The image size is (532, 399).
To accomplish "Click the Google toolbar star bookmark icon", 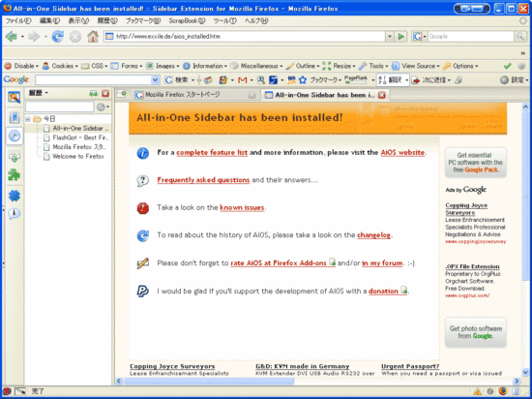I will tap(303, 80).
